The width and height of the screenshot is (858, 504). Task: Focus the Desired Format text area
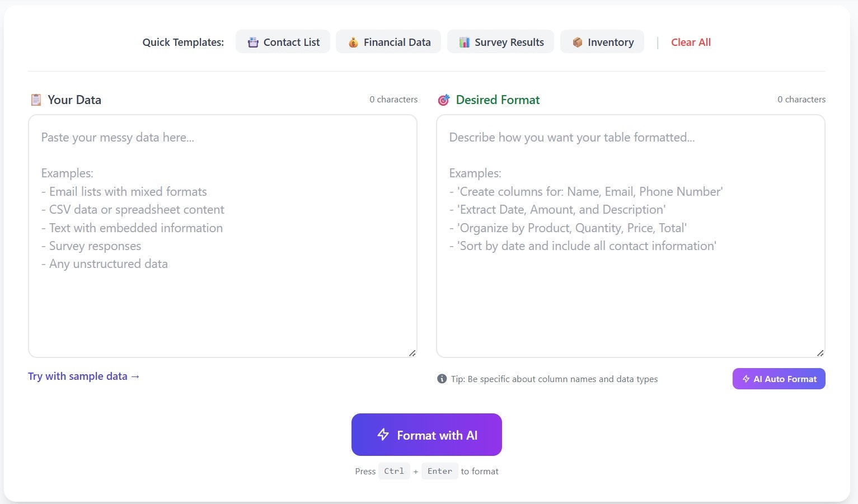[631, 236]
